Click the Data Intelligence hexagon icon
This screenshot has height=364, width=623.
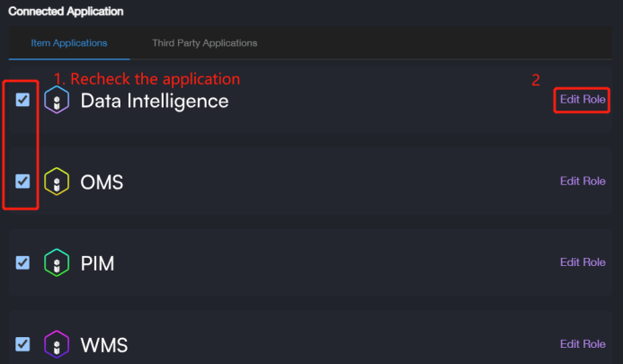coord(57,101)
